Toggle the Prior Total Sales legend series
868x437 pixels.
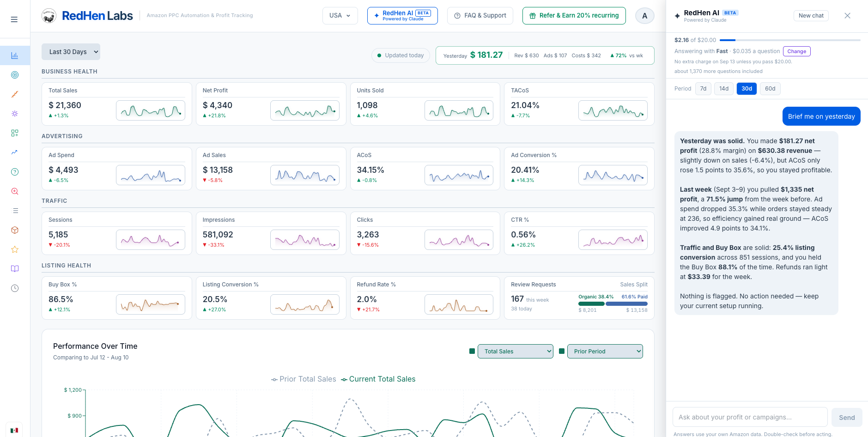pos(303,379)
